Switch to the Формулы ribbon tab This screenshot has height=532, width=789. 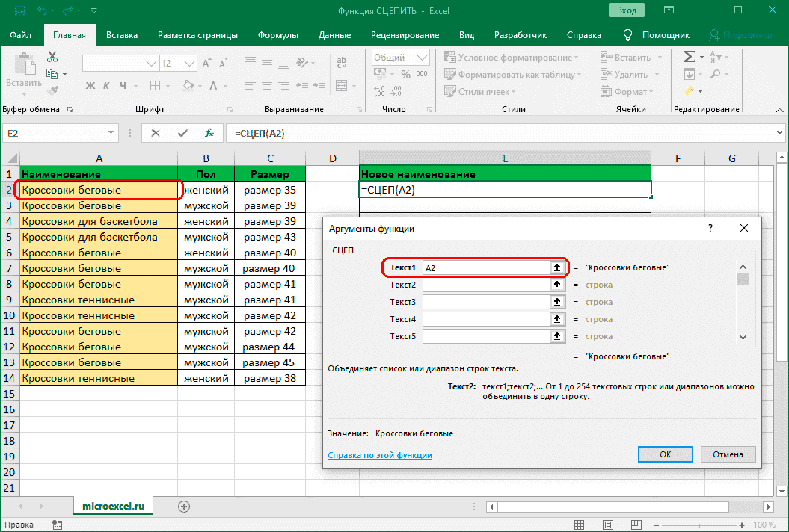(277, 35)
